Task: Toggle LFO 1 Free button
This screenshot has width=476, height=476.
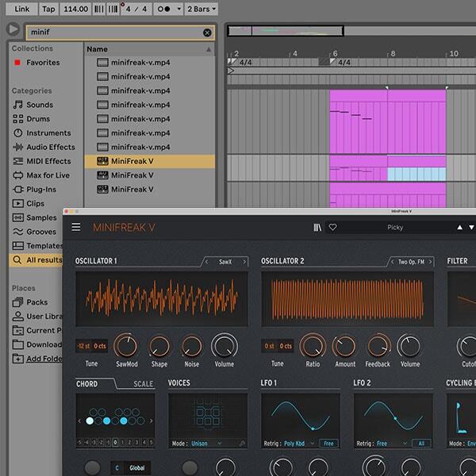Action: pos(328,443)
